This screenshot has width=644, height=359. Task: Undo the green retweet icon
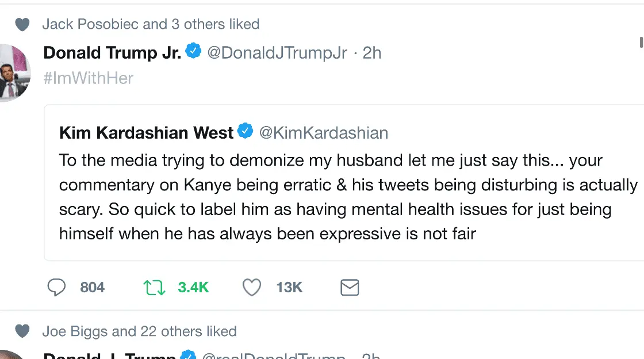154,287
